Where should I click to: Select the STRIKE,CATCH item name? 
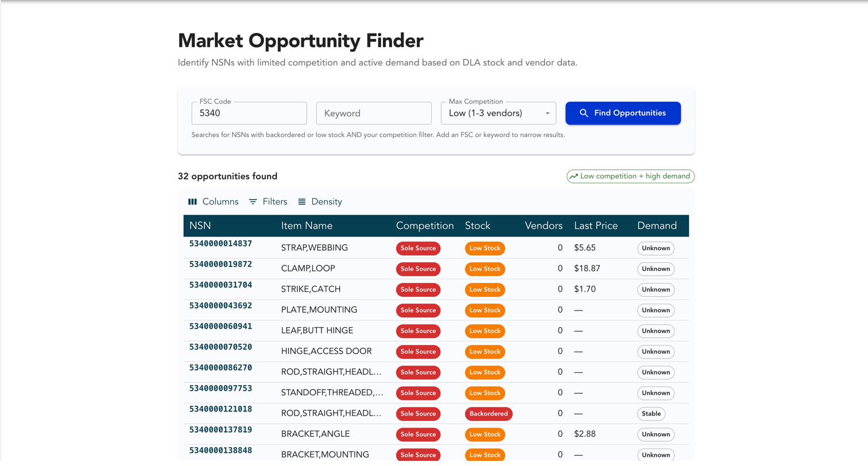click(x=311, y=289)
